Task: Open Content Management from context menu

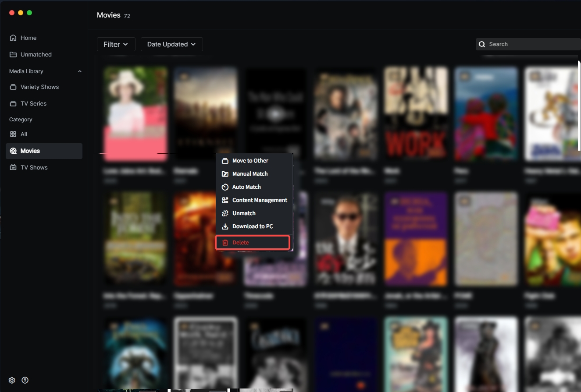Action: click(x=259, y=200)
